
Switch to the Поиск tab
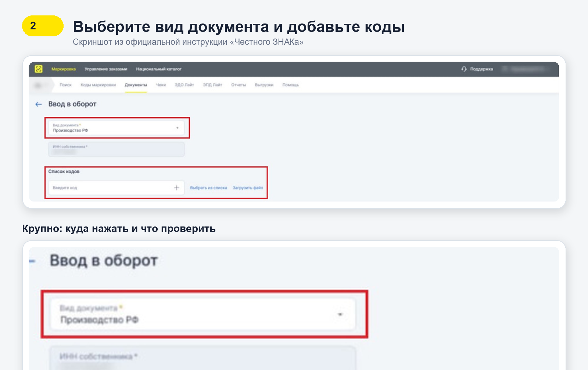[x=65, y=85]
